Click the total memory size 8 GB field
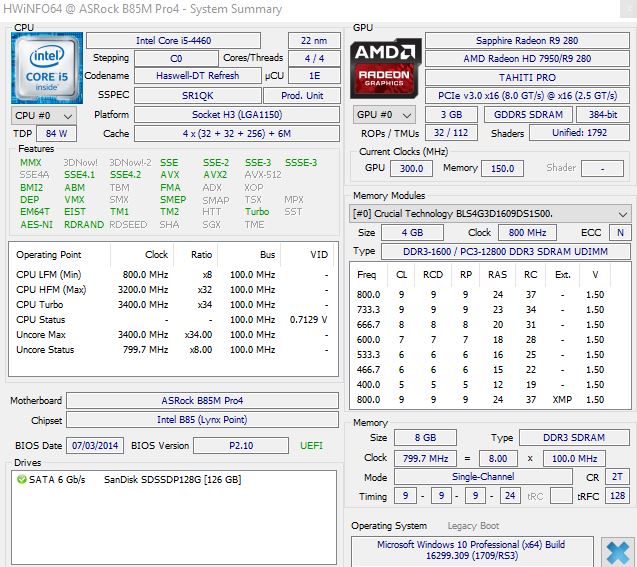637x567 pixels. 425,437
